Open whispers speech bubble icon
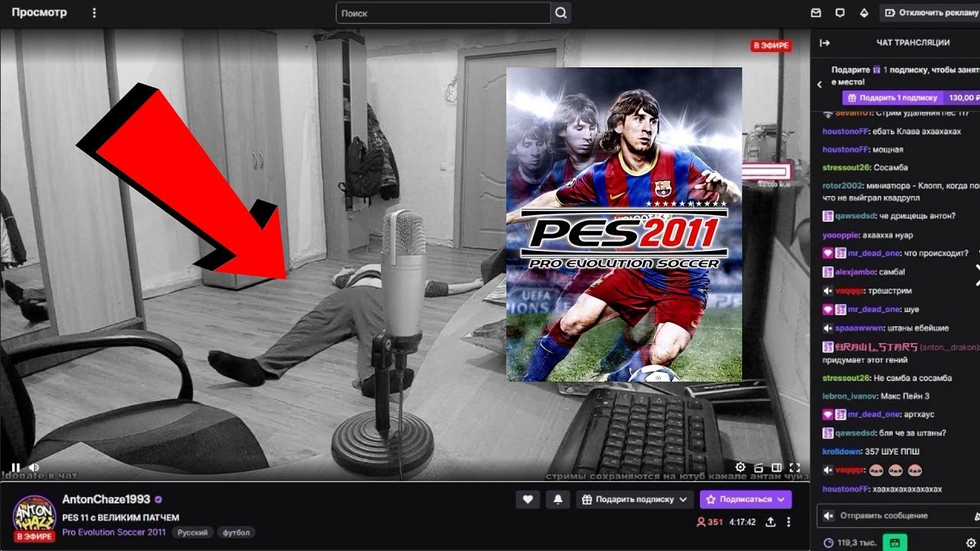The image size is (980, 551). point(840,13)
